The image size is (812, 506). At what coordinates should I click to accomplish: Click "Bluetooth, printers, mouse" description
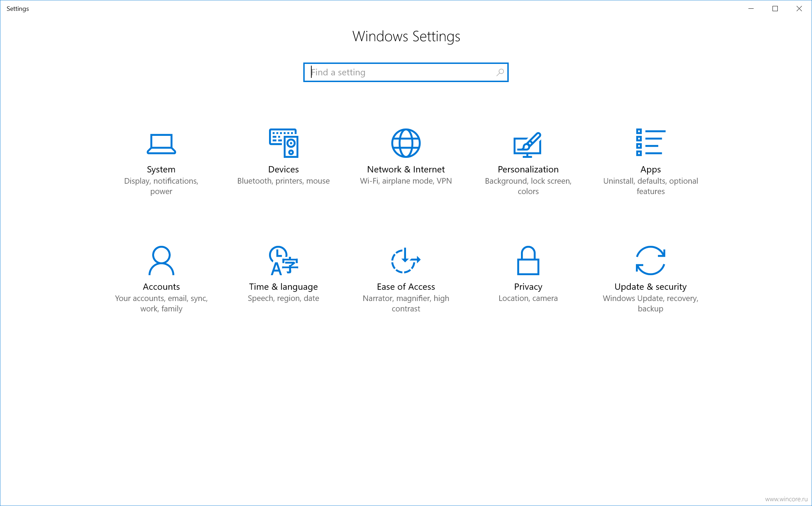click(x=283, y=181)
